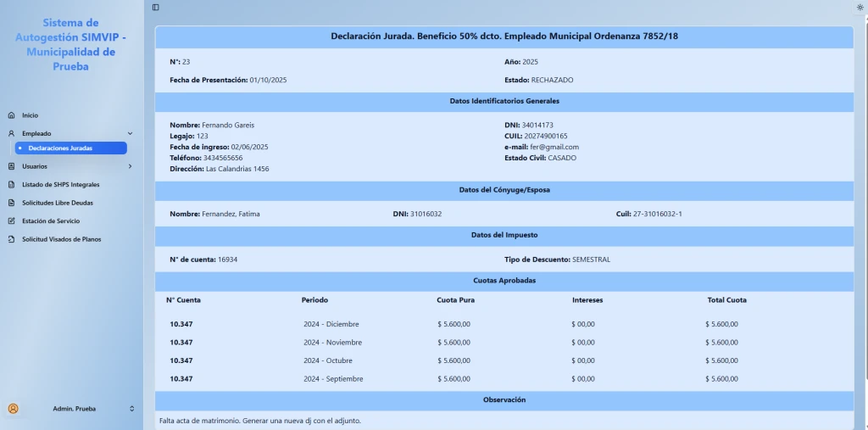The width and height of the screenshot is (868, 430).
Task: Click Dirección Las Calandrias 1456
Action: pos(220,169)
